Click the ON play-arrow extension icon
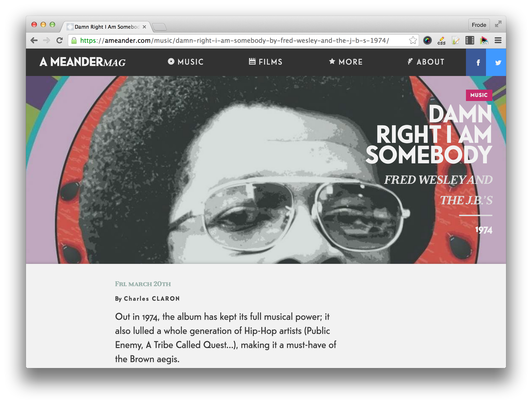This screenshot has height=404, width=532. pos(484,40)
